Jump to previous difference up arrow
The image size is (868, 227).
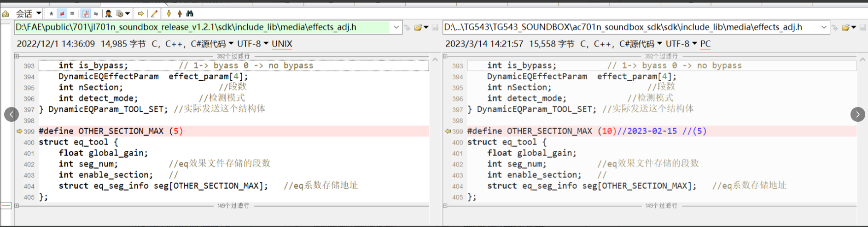[x=180, y=14]
